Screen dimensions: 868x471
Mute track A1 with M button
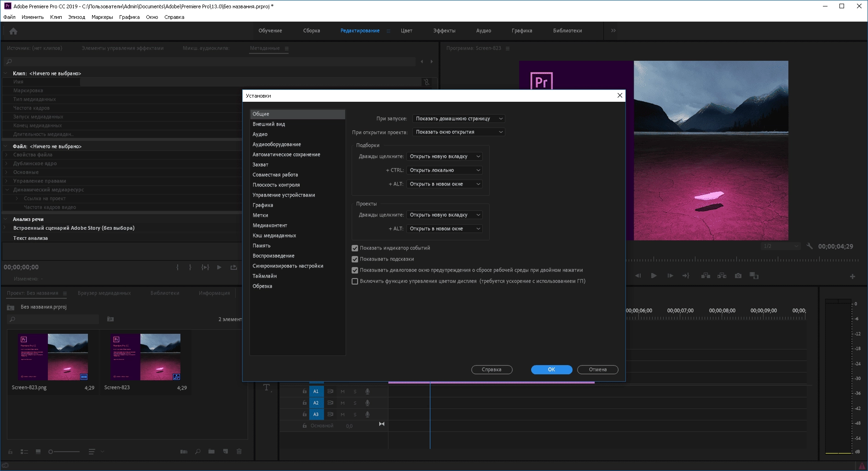pos(342,391)
